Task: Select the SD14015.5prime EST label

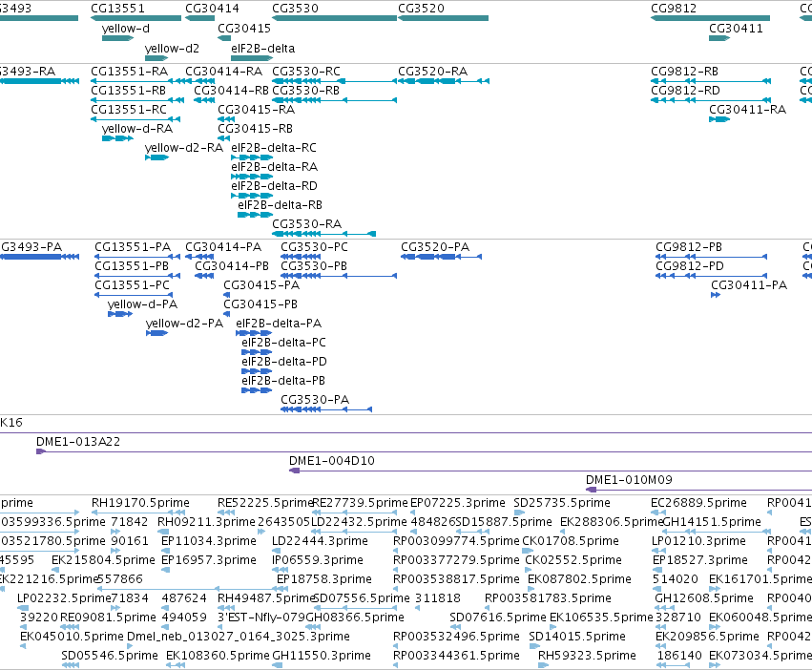Action: 577,637
